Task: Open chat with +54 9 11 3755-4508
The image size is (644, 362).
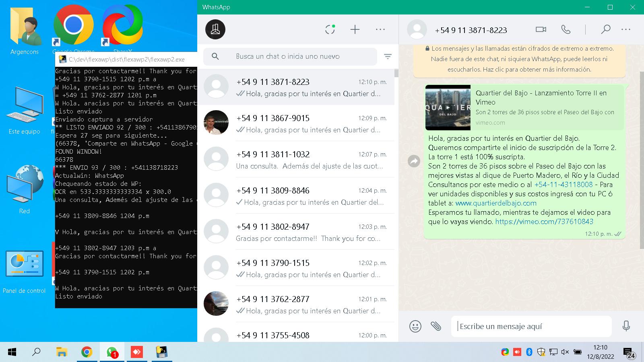Action: coord(296,333)
